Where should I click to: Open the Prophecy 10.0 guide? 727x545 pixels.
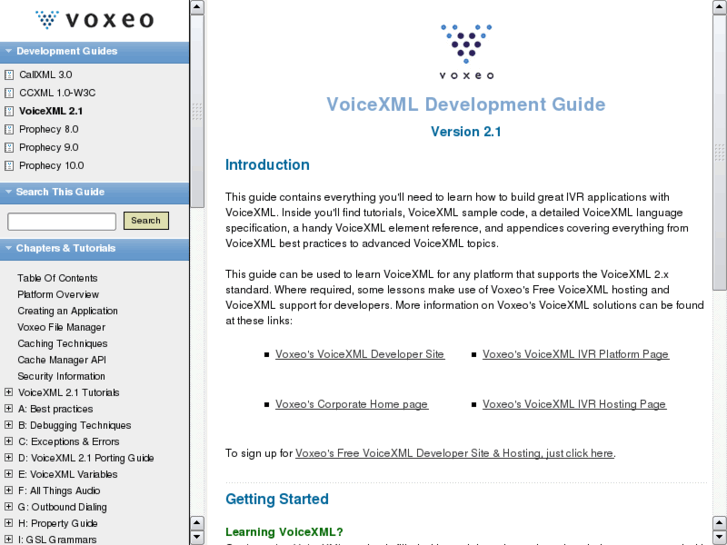(x=51, y=166)
